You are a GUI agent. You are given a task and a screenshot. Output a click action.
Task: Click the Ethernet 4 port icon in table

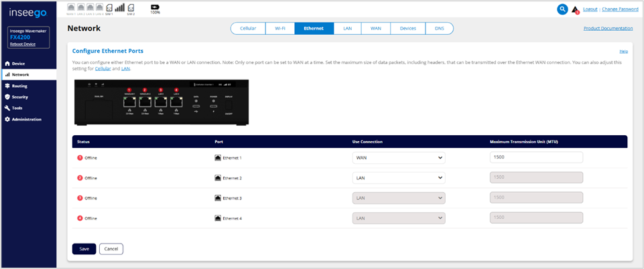click(x=218, y=218)
